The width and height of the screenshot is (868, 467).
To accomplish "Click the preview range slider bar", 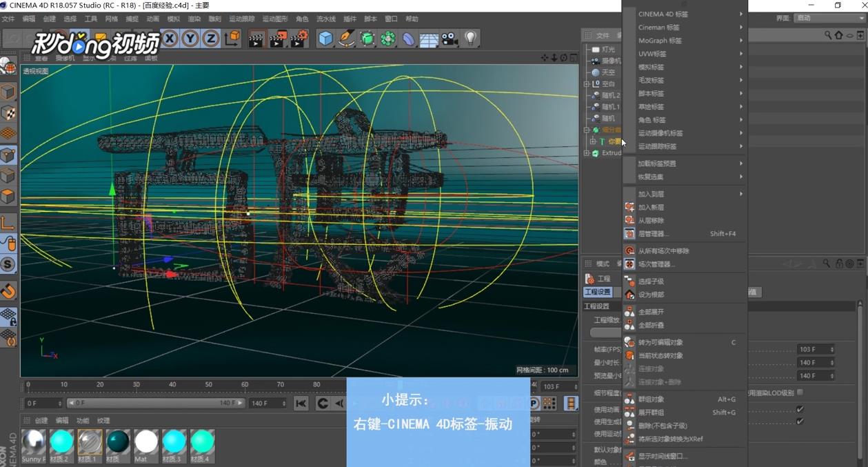I will tap(155, 404).
